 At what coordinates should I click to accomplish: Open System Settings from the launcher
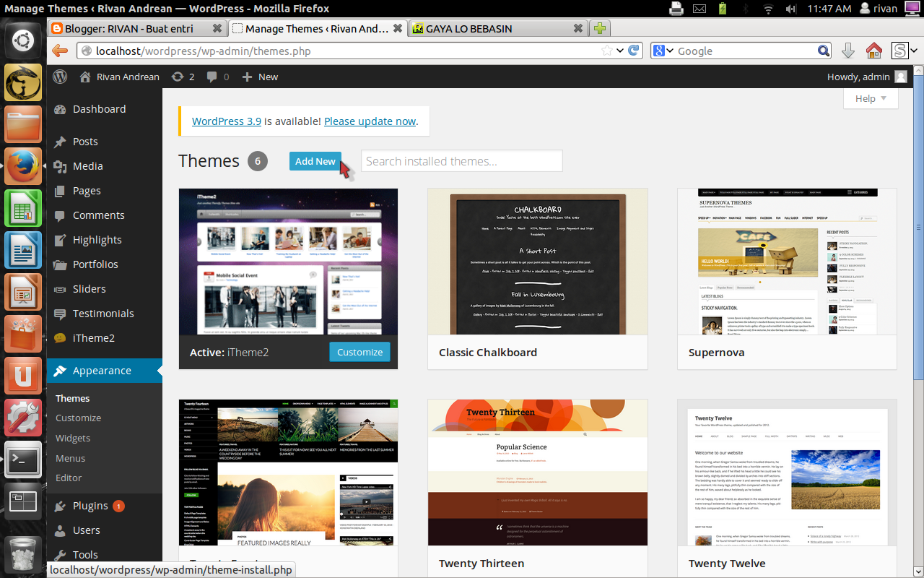(x=23, y=418)
